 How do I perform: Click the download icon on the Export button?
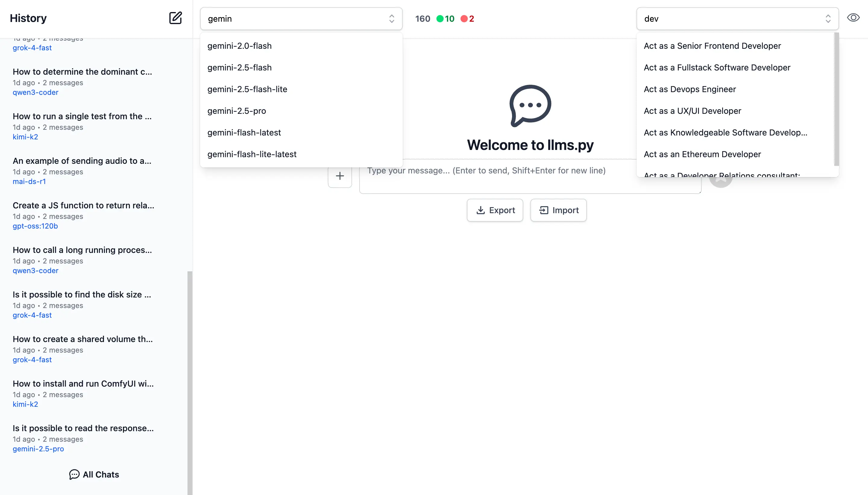[x=480, y=210]
